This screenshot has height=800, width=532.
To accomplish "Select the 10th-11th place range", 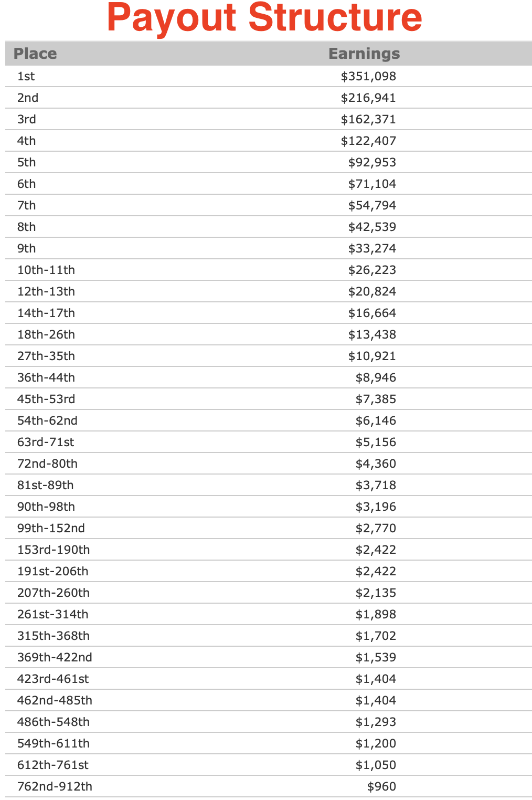I will click(46, 270).
